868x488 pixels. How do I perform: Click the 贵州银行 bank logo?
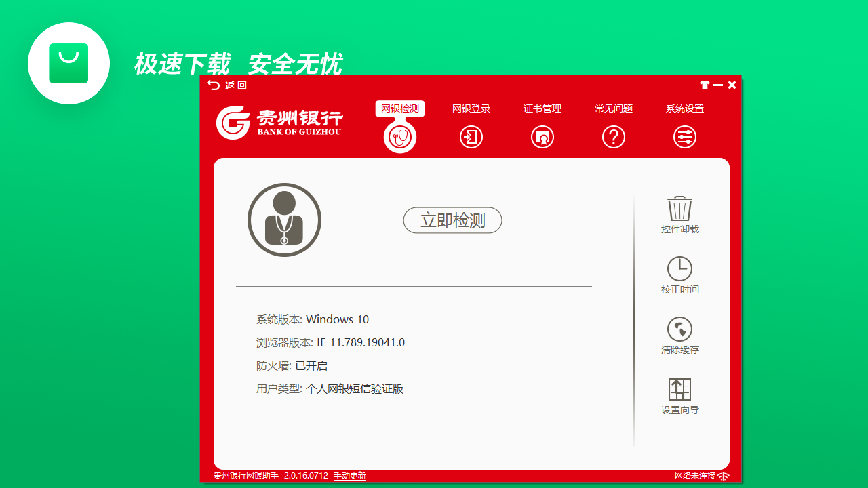279,122
